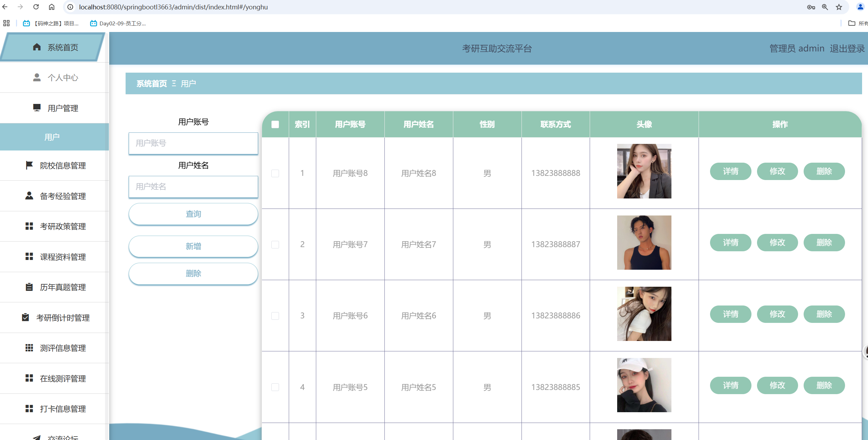Select the 用户 submenu item
Image resolution: width=868 pixels, height=440 pixels.
click(x=52, y=137)
